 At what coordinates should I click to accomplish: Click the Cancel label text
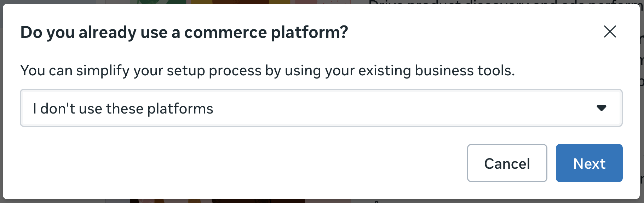[507, 164]
